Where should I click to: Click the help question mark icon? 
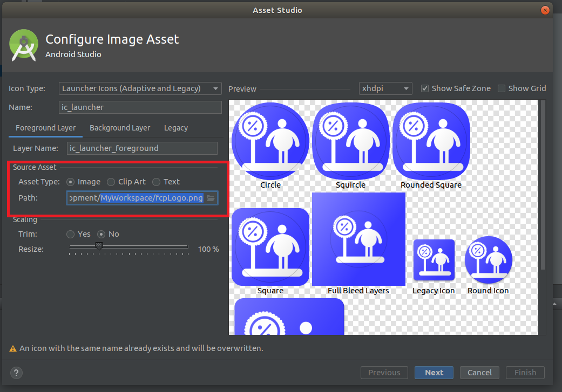point(16,373)
